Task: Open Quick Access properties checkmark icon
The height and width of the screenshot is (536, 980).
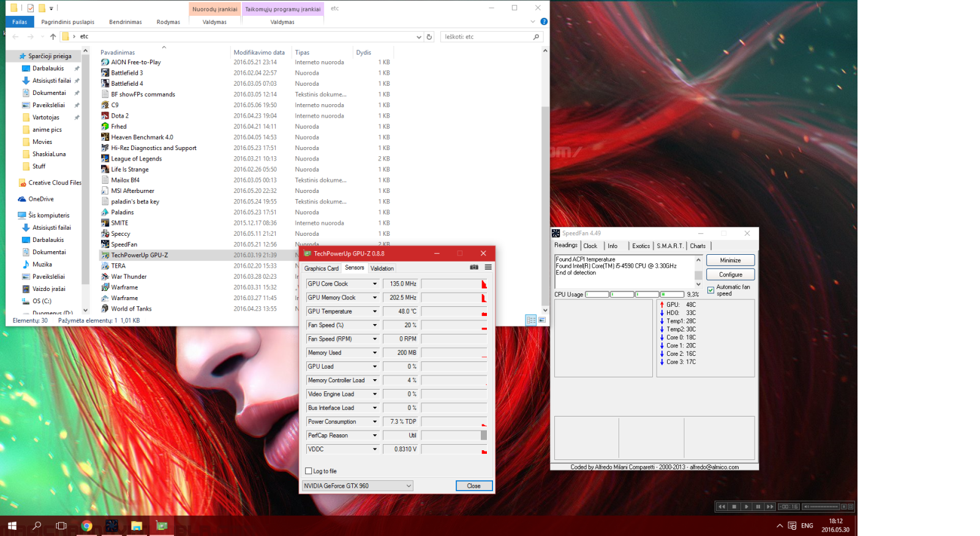Action: click(x=30, y=8)
